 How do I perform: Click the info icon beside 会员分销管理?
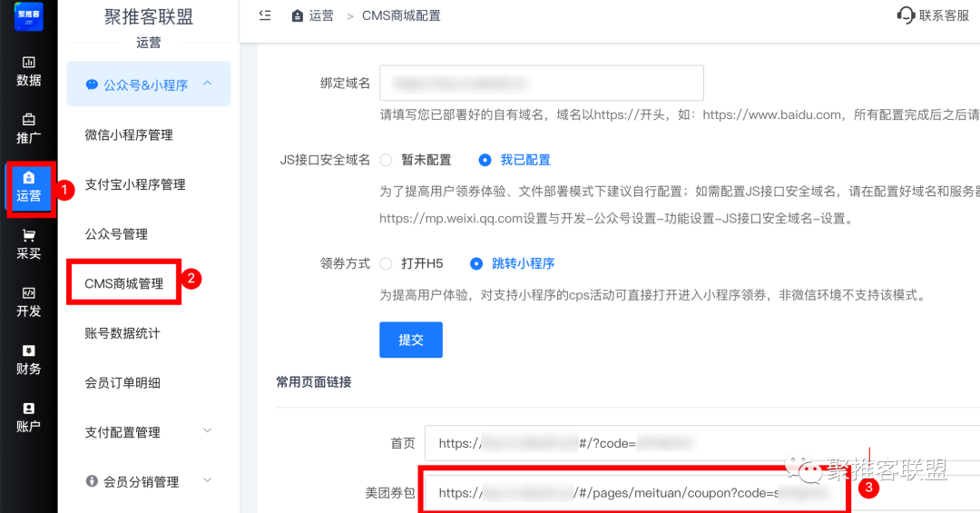(92, 481)
